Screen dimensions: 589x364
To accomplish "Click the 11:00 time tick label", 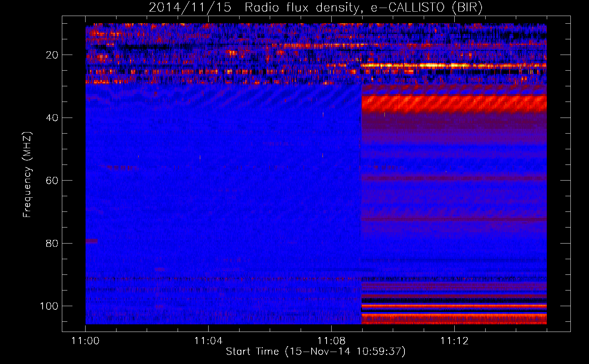I will click(x=86, y=341).
